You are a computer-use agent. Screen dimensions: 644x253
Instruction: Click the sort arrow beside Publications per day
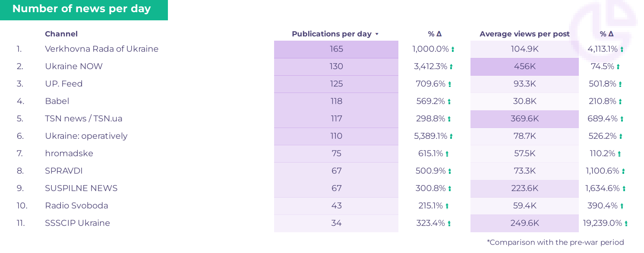[377, 34]
